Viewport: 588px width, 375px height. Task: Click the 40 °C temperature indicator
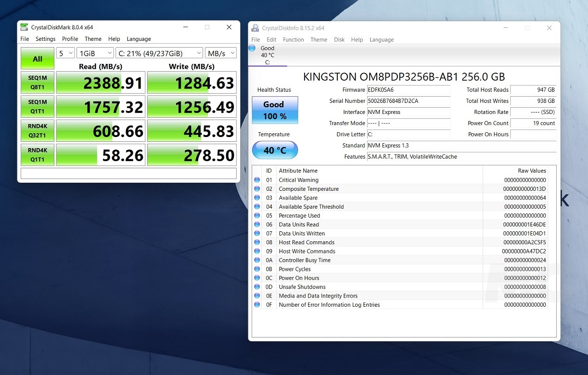(275, 150)
